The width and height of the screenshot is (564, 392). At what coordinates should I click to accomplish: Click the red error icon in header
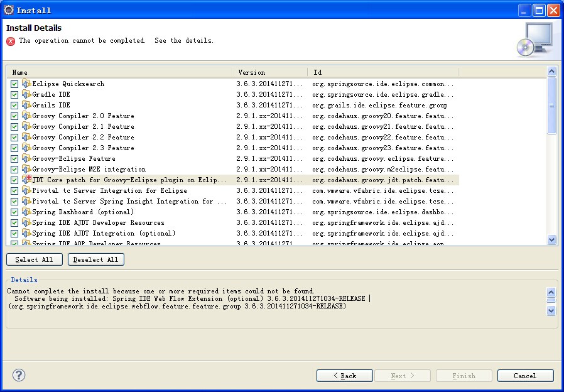(x=11, y=41)
